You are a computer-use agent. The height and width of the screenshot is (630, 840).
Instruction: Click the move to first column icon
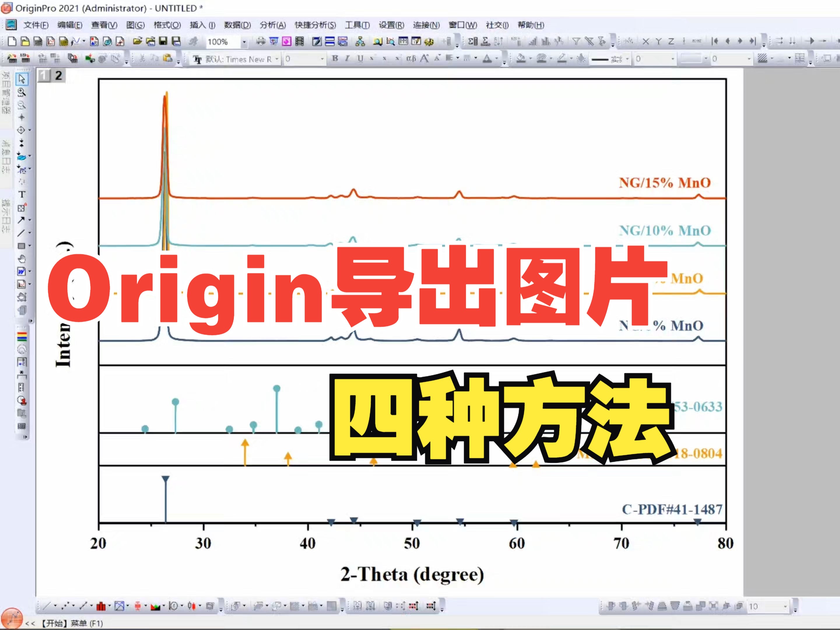(715, 41)
